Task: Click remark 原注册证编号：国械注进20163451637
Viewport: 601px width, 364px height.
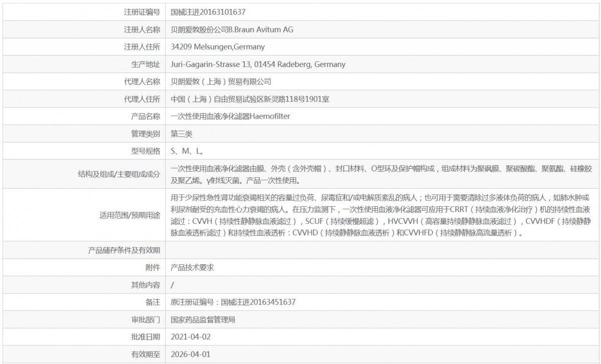Action: tap(233, 302)
